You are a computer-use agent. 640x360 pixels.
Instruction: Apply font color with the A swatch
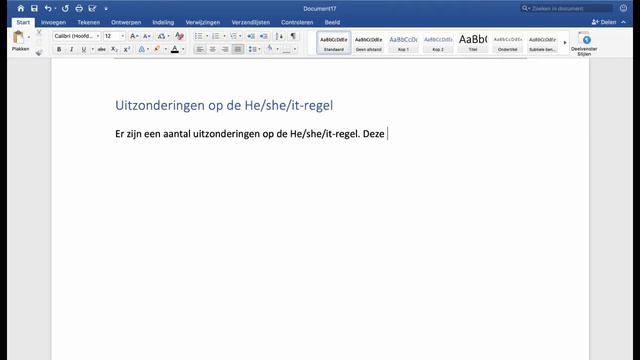coord(175,49)
